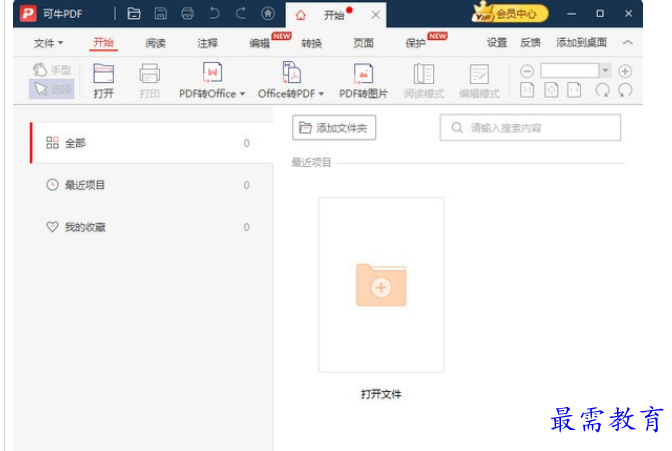Click the 反馈 feedback link
This screenshot has height=451, width=672.
(531, 42)
